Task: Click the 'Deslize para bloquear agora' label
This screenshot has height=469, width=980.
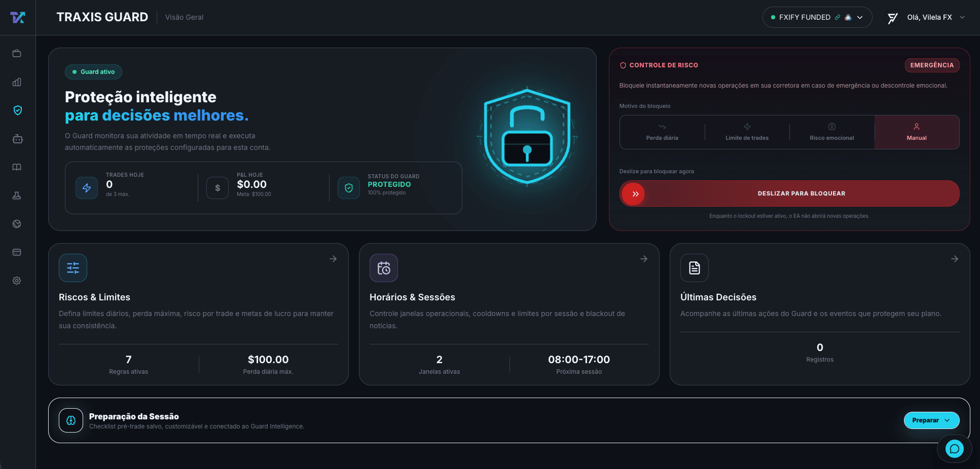Action: click(x=657, y=171)
